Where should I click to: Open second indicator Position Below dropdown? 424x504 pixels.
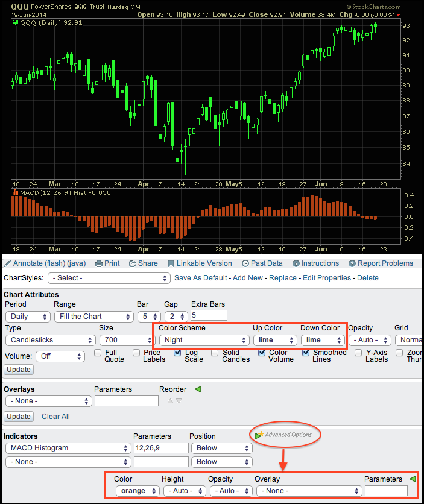pos(222,462)
